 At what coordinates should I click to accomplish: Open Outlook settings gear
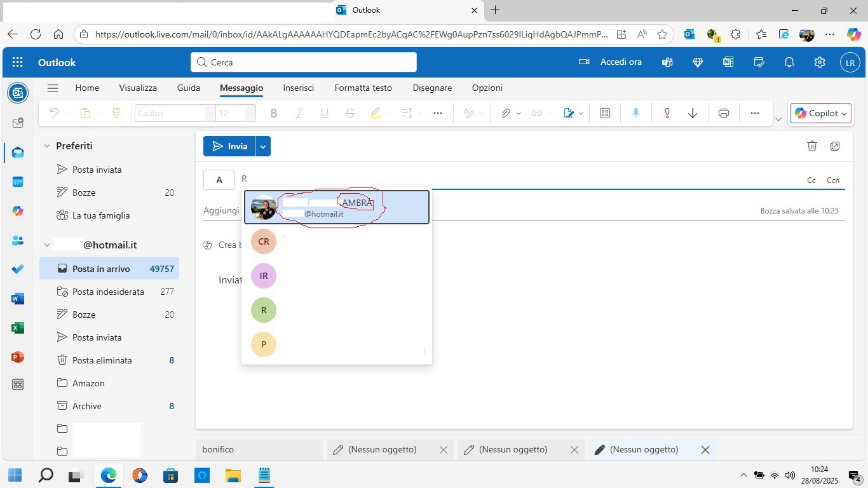(x=820, y=62)
